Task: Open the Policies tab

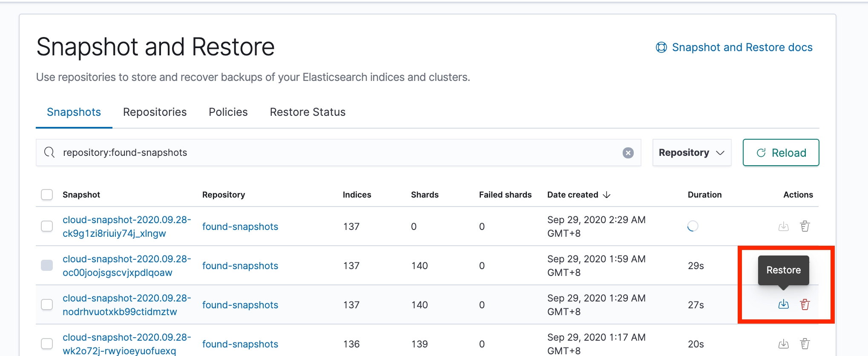Action: pos(228,112)
